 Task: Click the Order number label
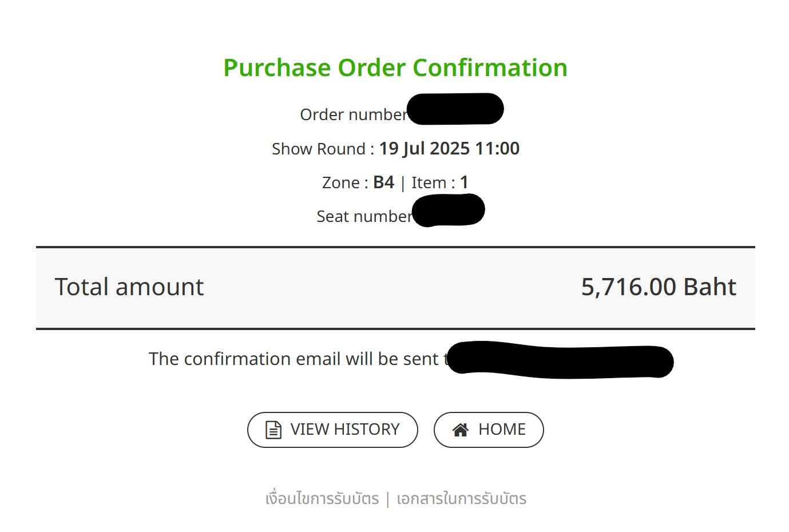click(x=354, y=114)
